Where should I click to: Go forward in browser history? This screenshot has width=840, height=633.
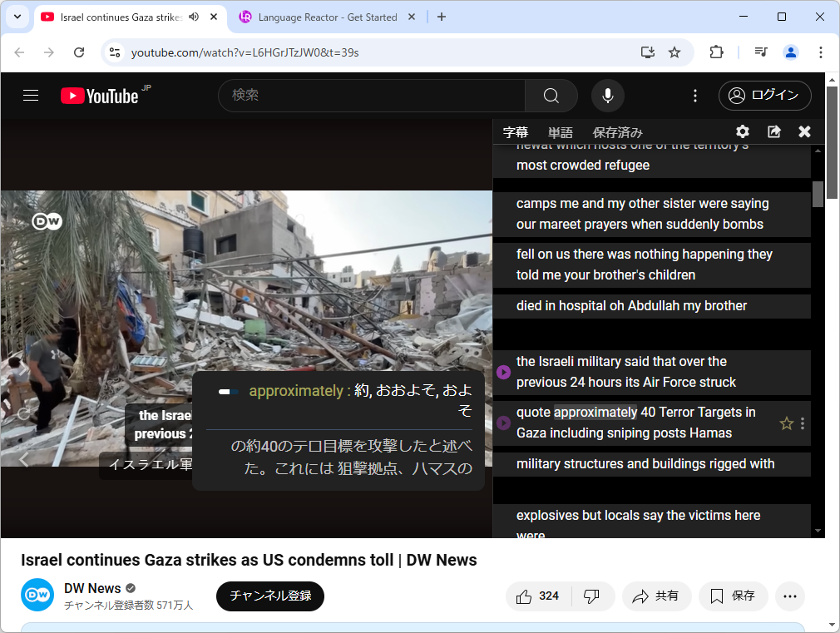click(49, 52)
